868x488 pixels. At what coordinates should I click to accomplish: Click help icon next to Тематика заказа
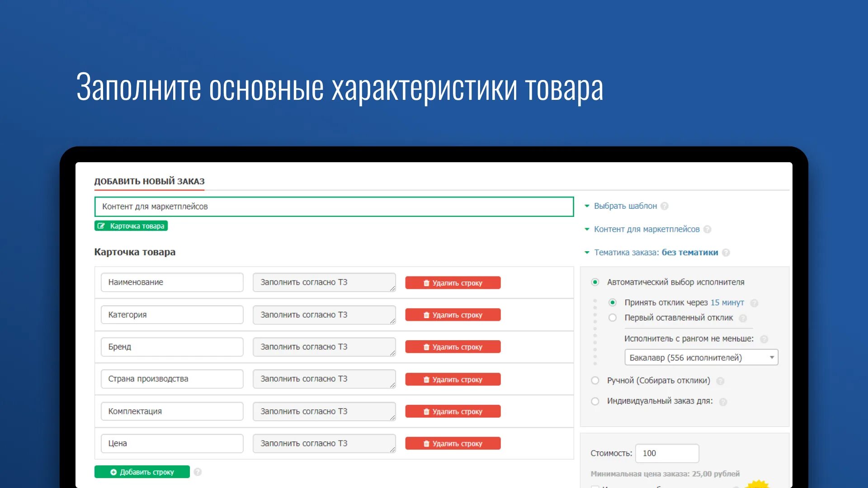point(726,253)
